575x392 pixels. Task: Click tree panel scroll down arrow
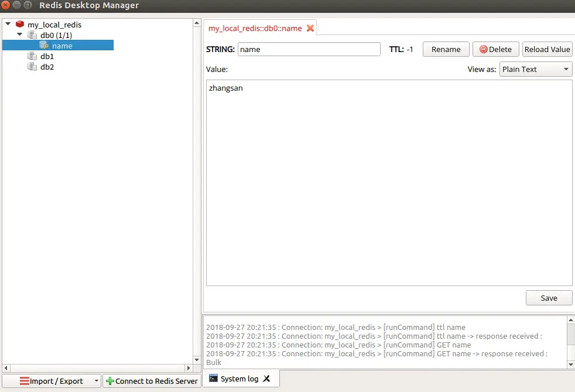197,360
